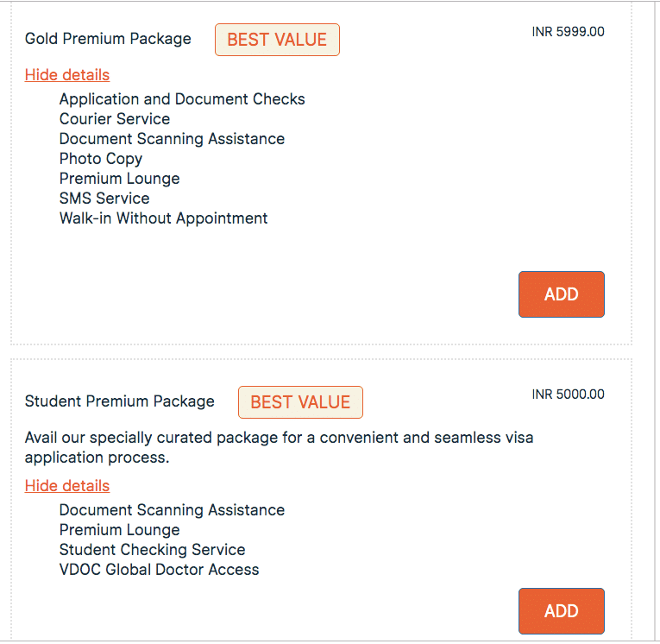
Task: Click the Gold Premium Package title
Action: pos(108,39)
